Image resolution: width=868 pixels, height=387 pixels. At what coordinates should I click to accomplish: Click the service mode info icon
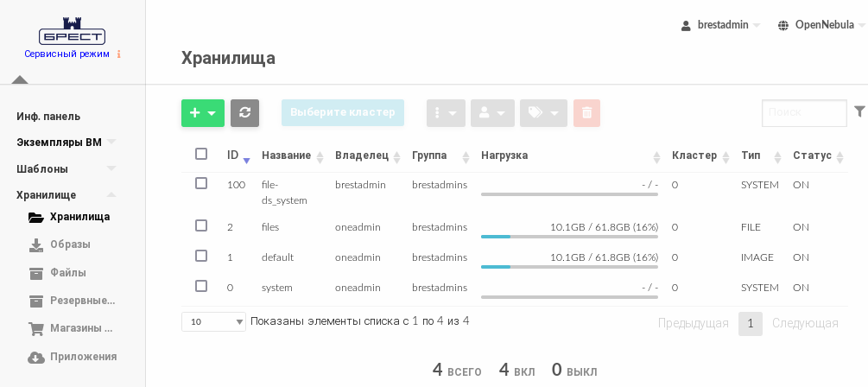pos(119,54)
